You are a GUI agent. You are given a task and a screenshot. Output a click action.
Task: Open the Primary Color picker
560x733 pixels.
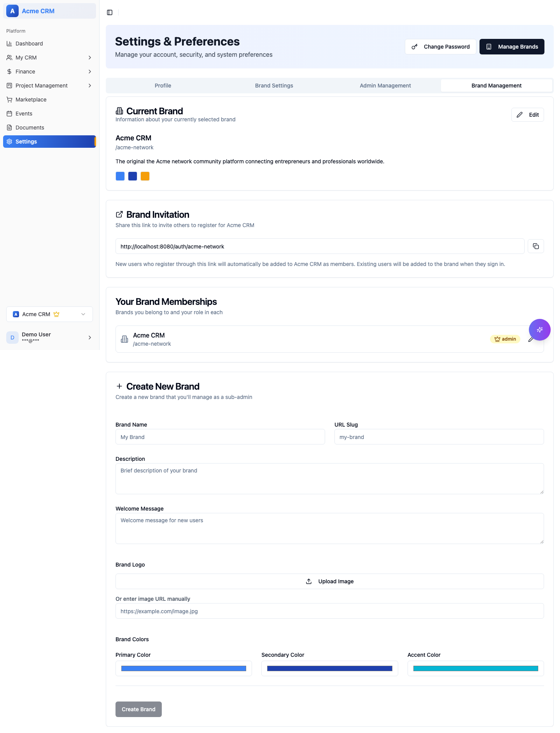pyautogui.click(x=184, y=668)
